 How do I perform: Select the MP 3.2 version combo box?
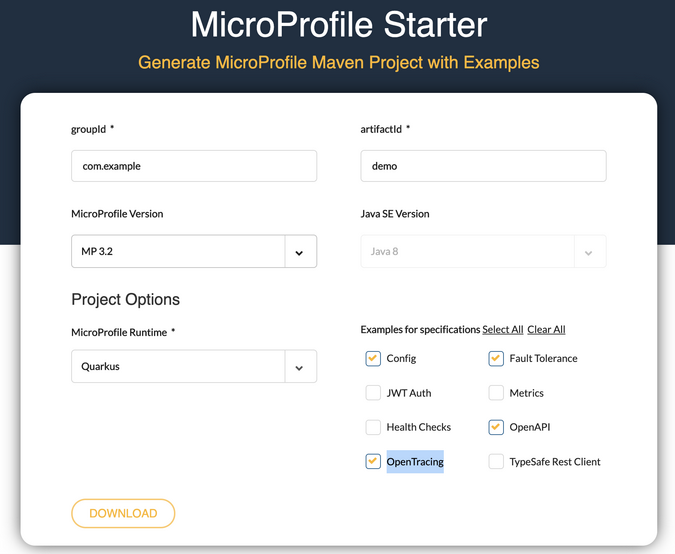tap(180, 252)
